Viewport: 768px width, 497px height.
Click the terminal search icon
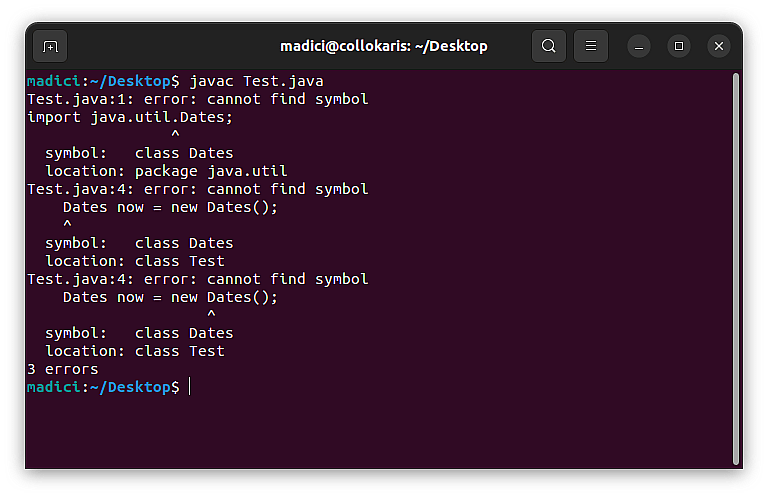tap(549, 46)
